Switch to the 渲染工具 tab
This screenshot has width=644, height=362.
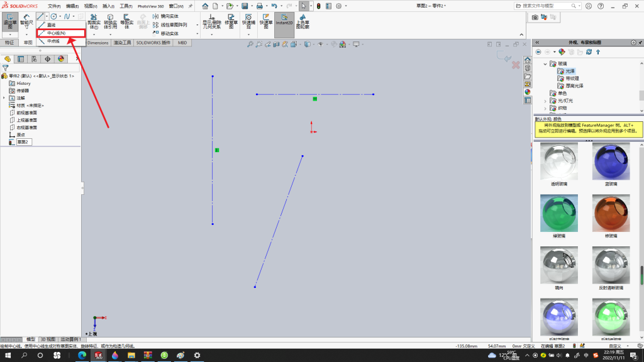point(122,43)
